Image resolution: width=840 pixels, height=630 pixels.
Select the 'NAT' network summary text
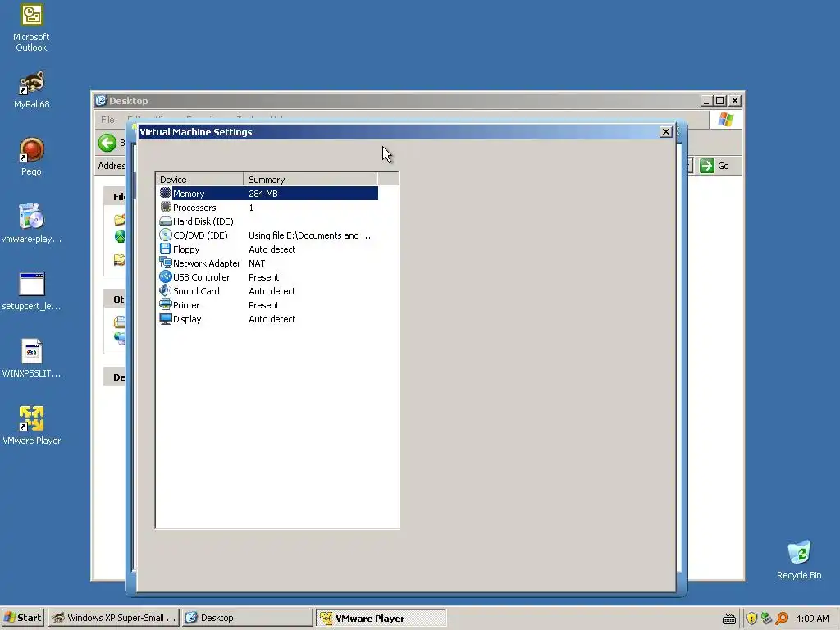coord(257,263)
